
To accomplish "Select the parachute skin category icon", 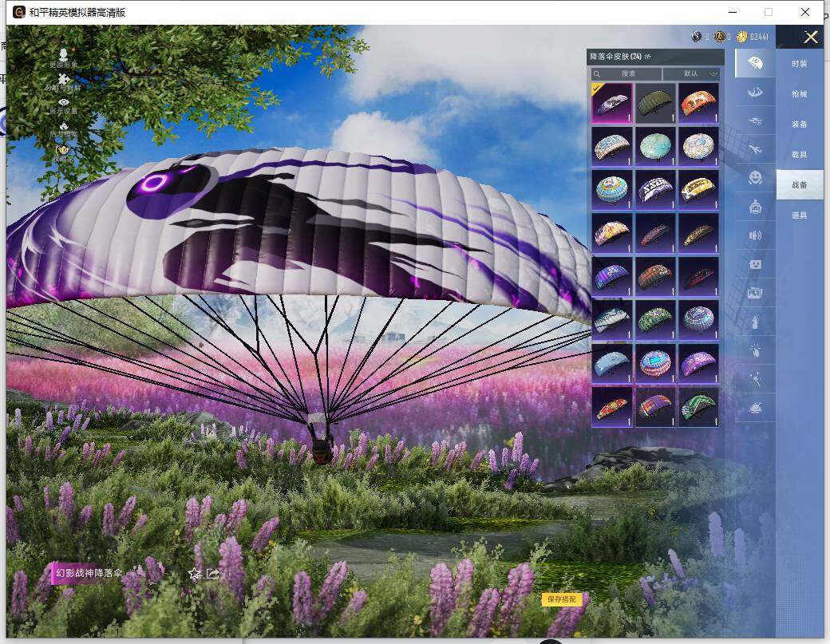I will tap(754, 63).
